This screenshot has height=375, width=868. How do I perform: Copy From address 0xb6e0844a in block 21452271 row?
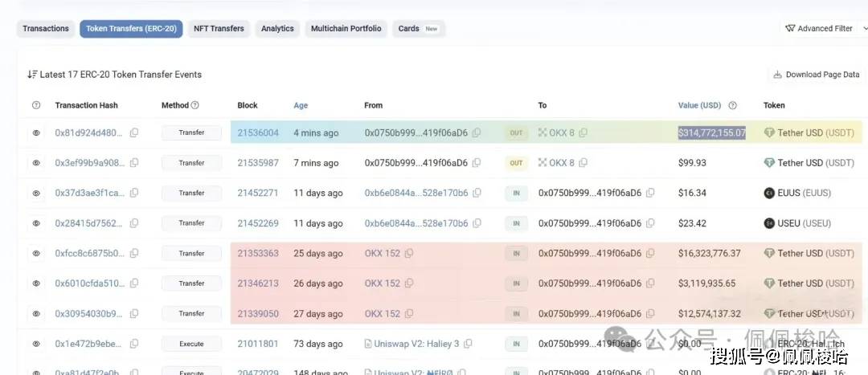coord(477,193)
